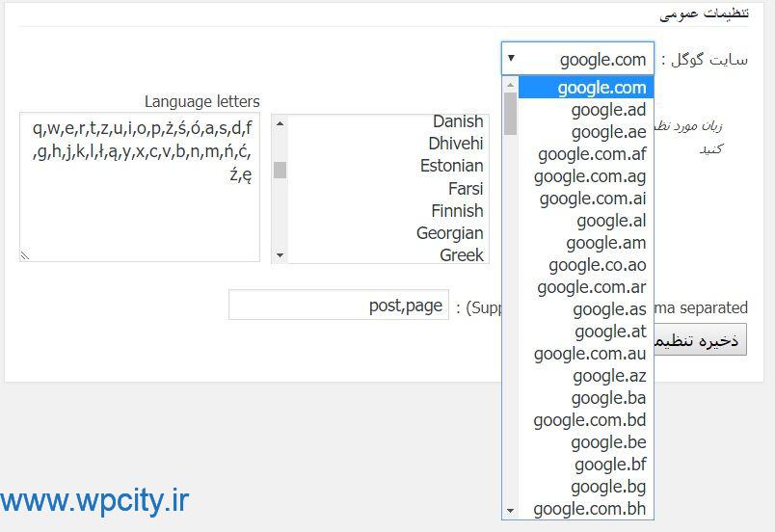Image resolution: width=775 pixels, height=532 pixels.
Task: Choose google.com.ar option
Action: pos(586,287)
